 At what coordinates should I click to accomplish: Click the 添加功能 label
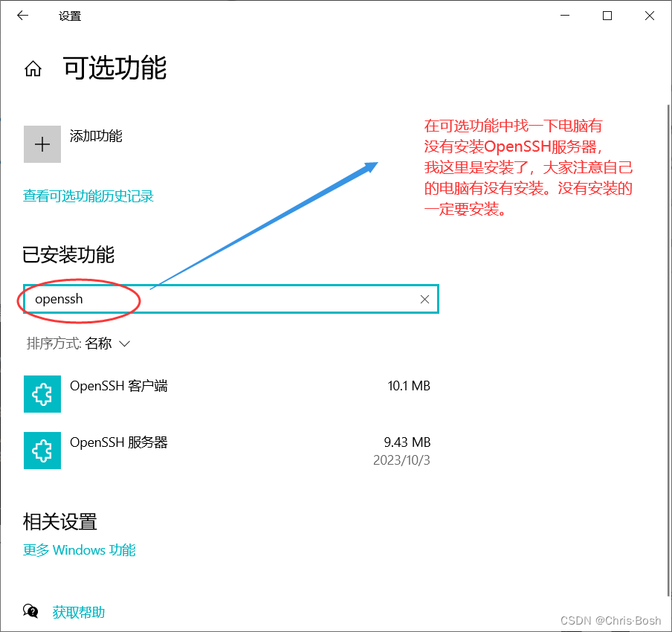point(96,136)
